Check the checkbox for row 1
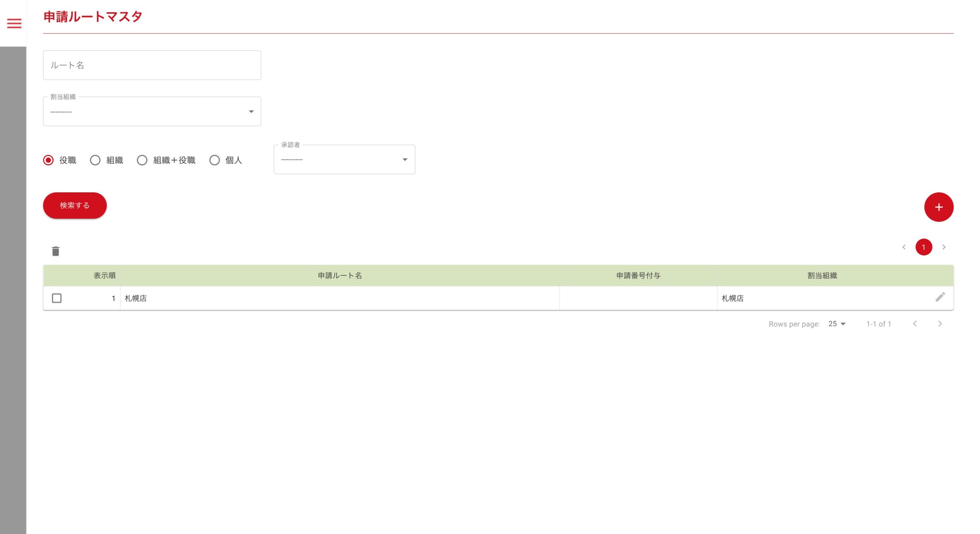Image resolution: width=980 pixels, height=534 pixels. 57,298
